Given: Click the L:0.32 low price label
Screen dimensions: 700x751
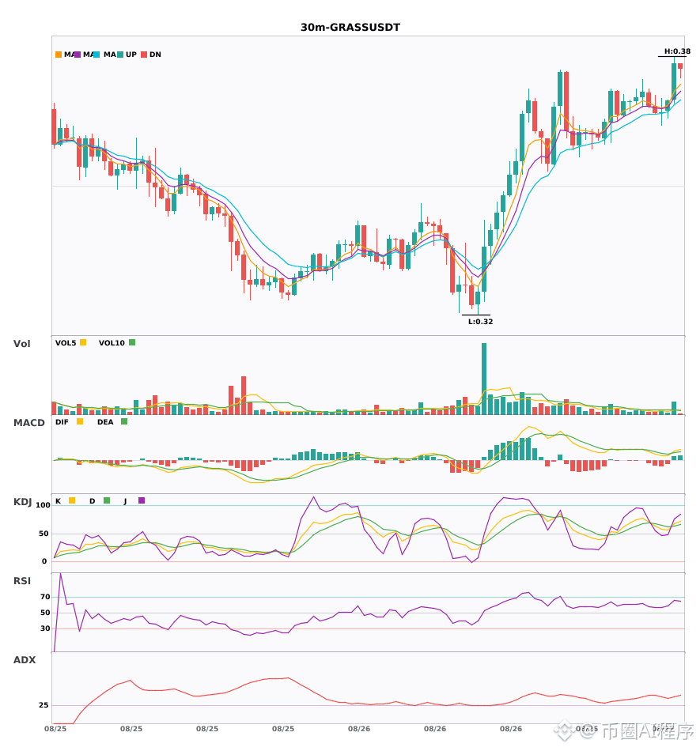Looking at the screenshot, I should (481, 322).
